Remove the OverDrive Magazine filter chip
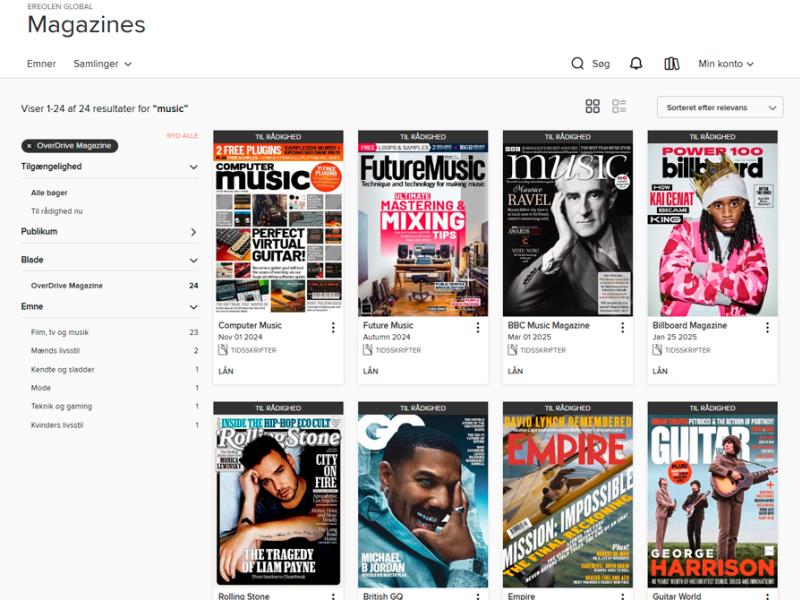Viewport: 800px width, 600px height. 29,146
